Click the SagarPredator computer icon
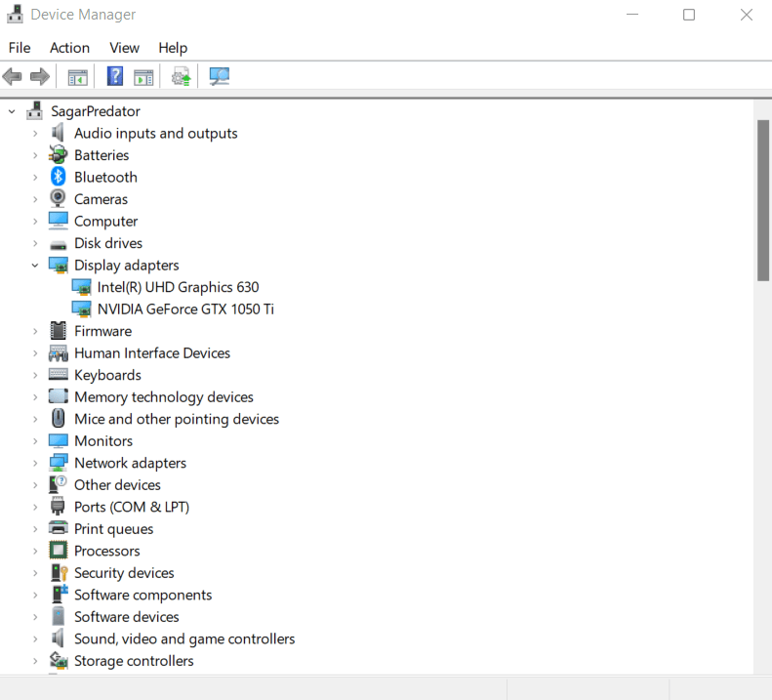Viewport: 772px width, 700px height. (x=34, y=111)
